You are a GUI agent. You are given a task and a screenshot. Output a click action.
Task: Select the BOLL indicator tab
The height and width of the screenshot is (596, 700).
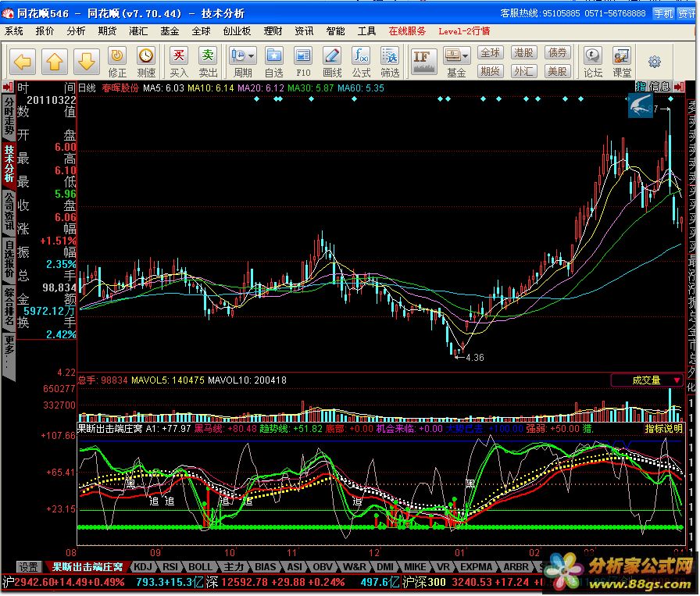200,567
